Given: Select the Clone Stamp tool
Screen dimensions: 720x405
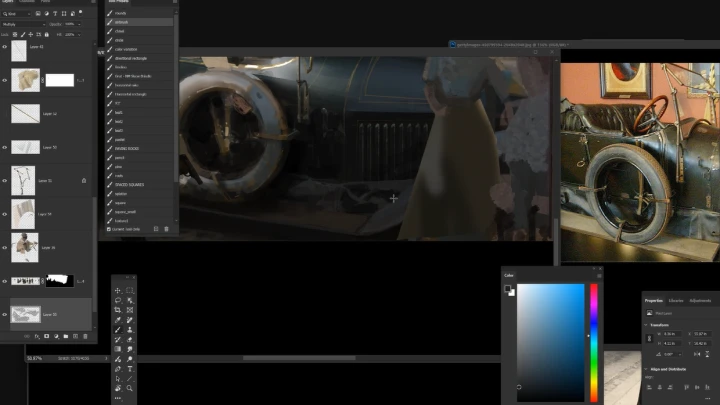Looking at the screenshot, I should tap(130, 329).
